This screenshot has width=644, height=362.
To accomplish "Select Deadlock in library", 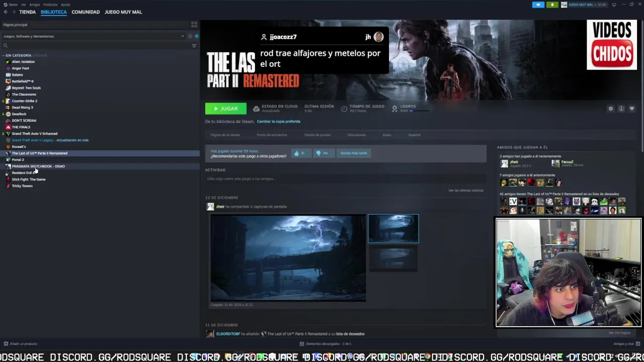I will [19, 114].
